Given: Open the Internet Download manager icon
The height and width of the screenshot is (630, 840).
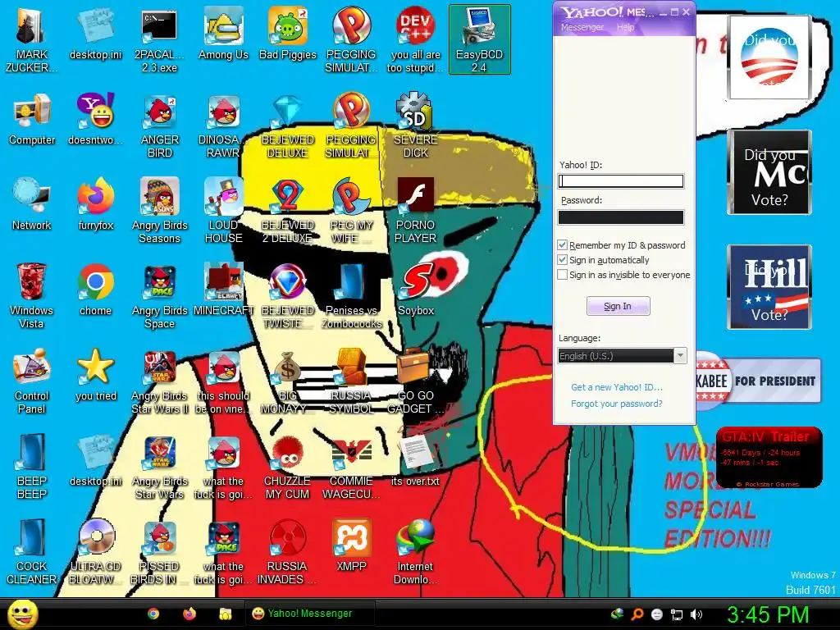Looking at the screenshot, I should click(x=416, y=552).
